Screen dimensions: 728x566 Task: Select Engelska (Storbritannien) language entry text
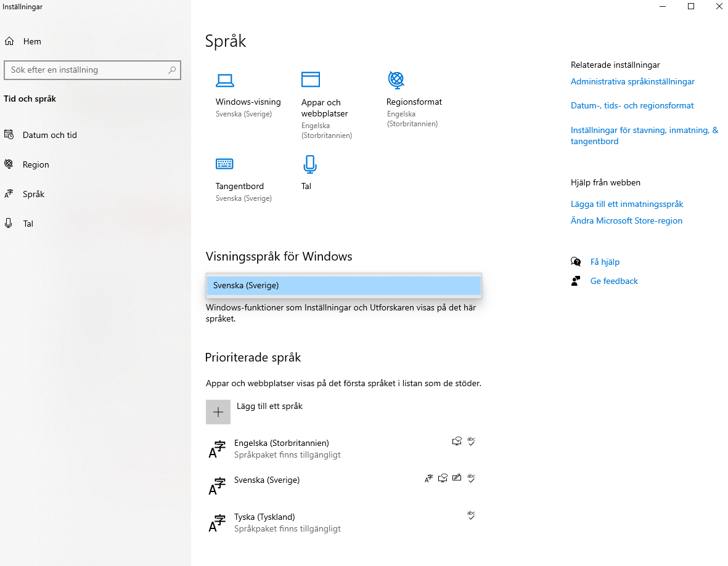coord(281,443)
